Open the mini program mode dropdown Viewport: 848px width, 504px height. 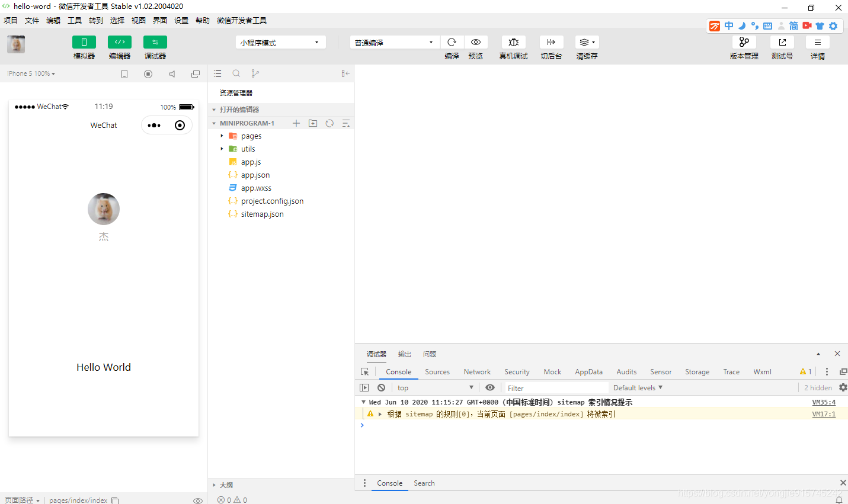(x=281, y=43)
